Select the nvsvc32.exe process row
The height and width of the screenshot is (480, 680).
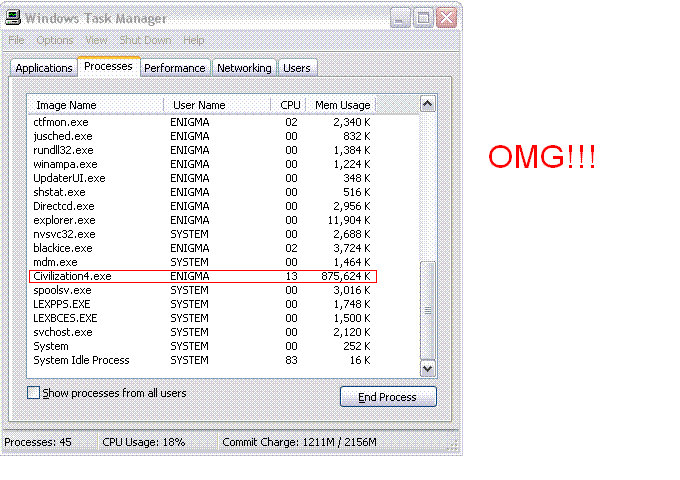202,234
